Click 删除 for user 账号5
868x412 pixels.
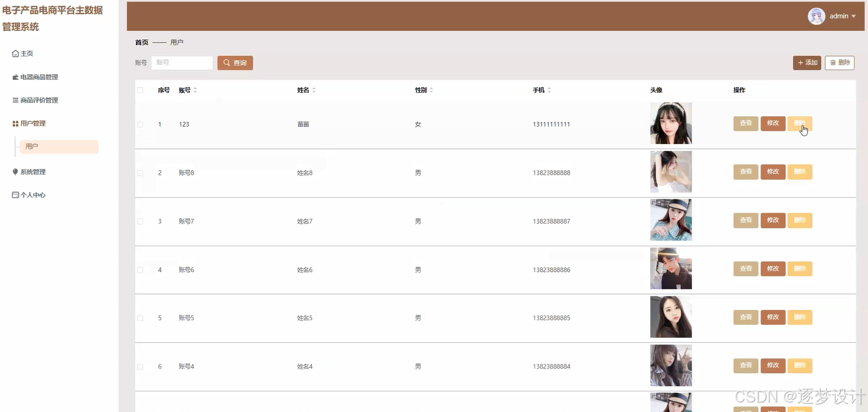(800, 317)
